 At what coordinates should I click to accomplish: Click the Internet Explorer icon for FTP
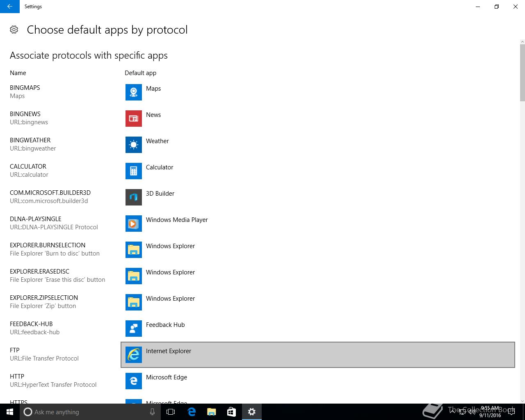click(134, 355)
